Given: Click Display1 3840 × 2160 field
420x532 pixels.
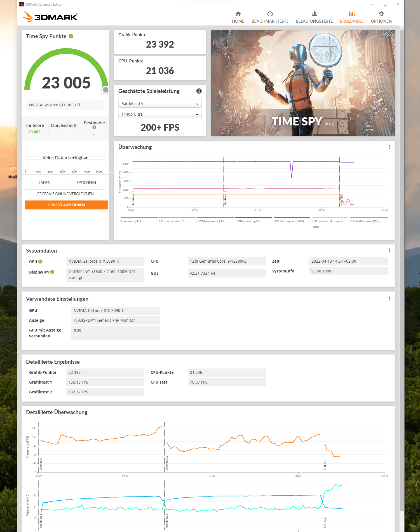Looking at the screenshot, I should pos(105,275).
